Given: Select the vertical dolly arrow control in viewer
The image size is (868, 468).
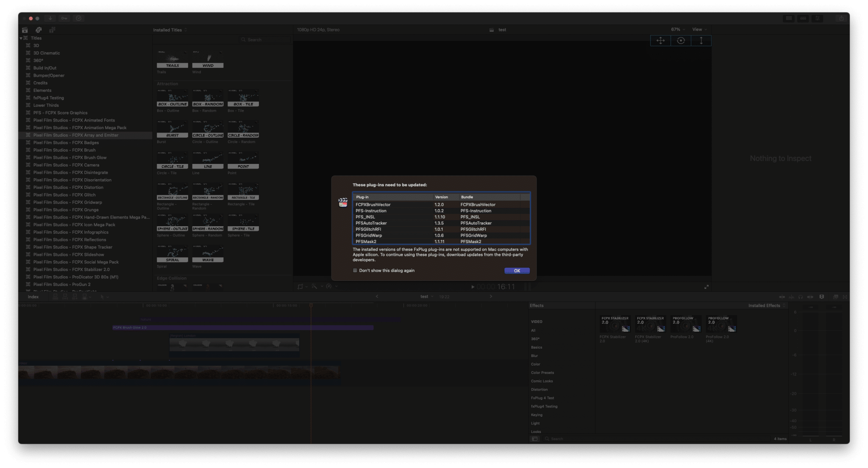Looking at the screenshot, I should [x=701, y=41].
